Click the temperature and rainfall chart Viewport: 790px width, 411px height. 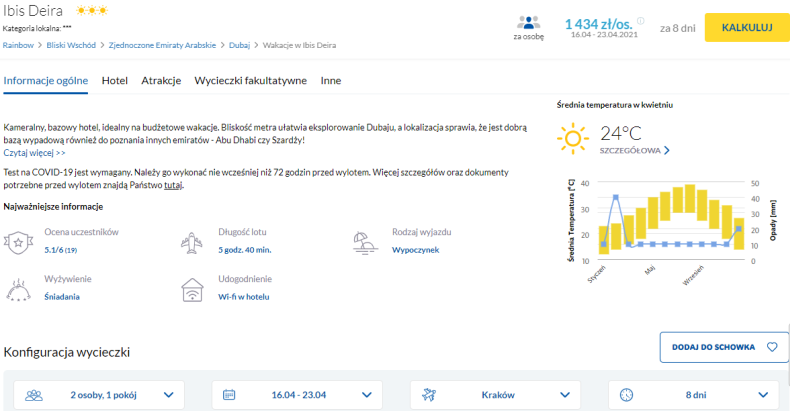(x=672, y=230)
